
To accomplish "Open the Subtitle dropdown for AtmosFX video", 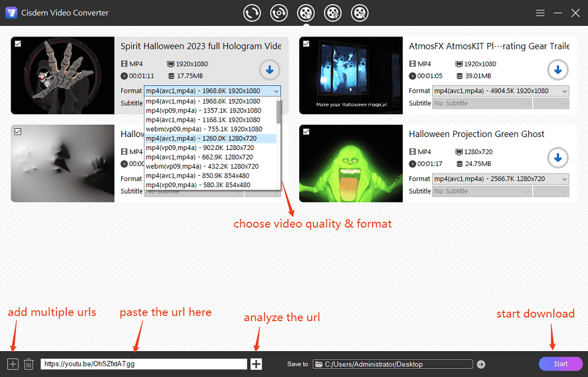I will [x=482, y=103].
